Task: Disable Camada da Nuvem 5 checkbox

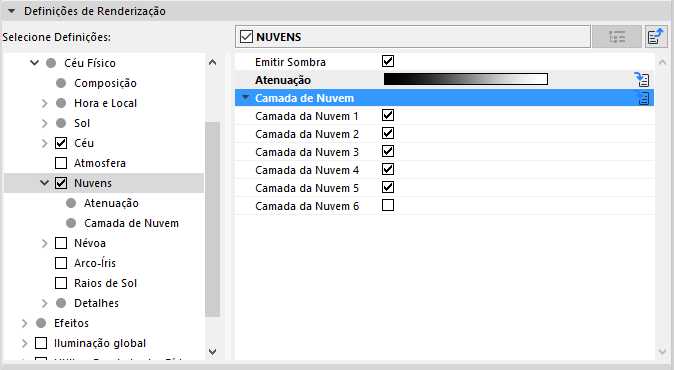Action: 388,188
